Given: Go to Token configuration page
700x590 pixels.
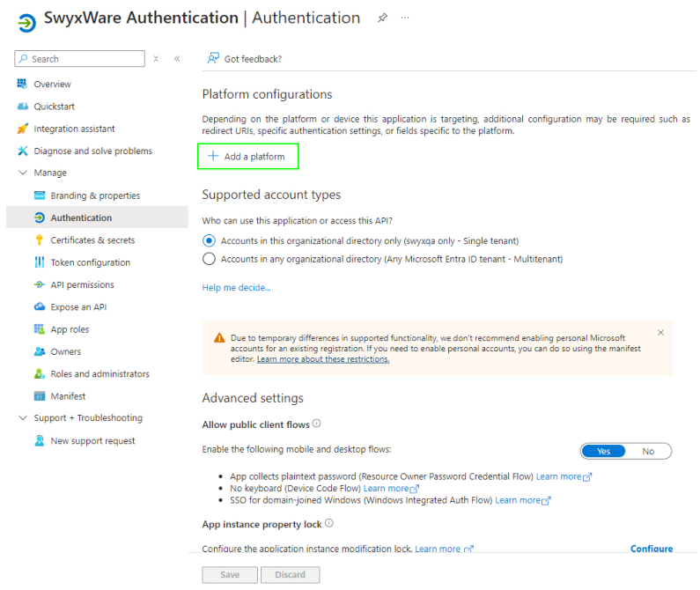Looking at the screenshot, I should 90,262.
